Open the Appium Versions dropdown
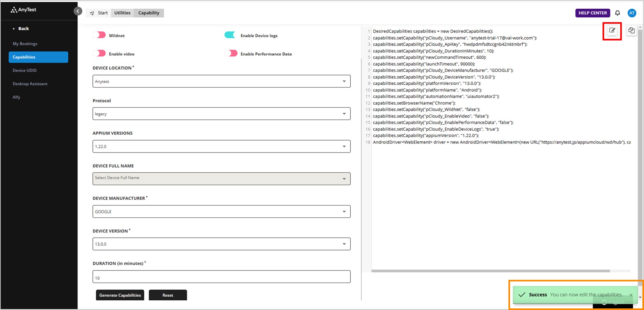The width and height of the screenshot is (644, 310). (222, 146)
